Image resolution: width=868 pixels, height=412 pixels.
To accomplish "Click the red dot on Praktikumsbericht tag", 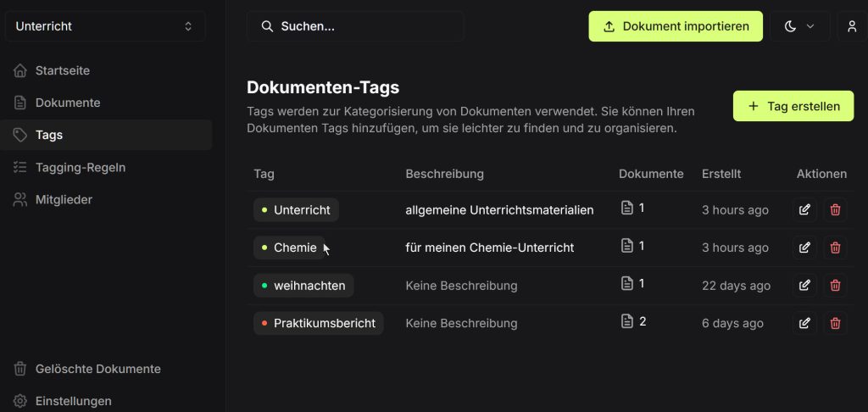I will (264, 323).
